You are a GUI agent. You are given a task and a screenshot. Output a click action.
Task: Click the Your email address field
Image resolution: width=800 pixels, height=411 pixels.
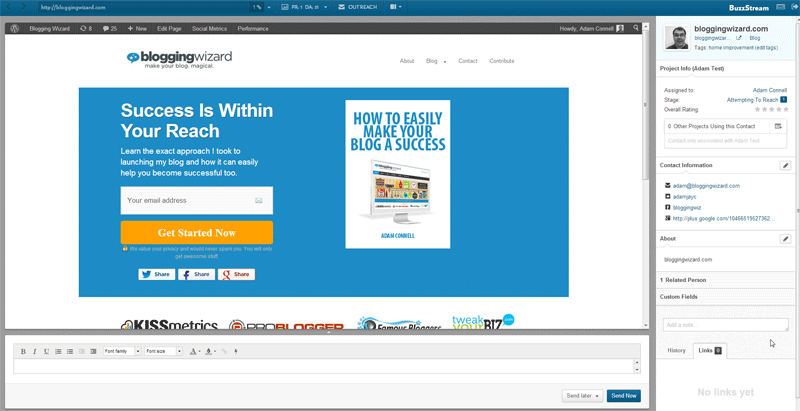coord(196,200)
